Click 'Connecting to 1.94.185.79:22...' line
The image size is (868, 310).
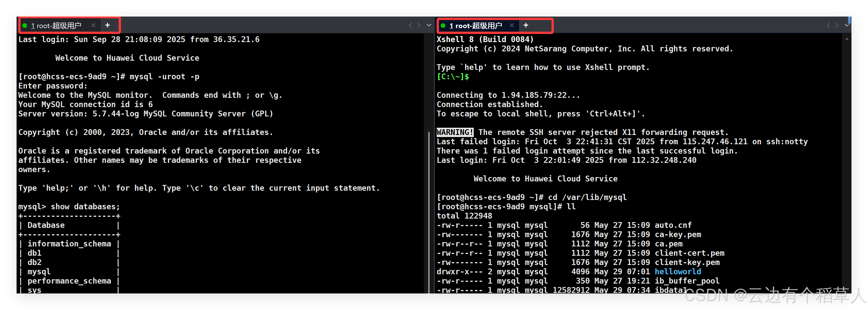(x=508, y=95)
